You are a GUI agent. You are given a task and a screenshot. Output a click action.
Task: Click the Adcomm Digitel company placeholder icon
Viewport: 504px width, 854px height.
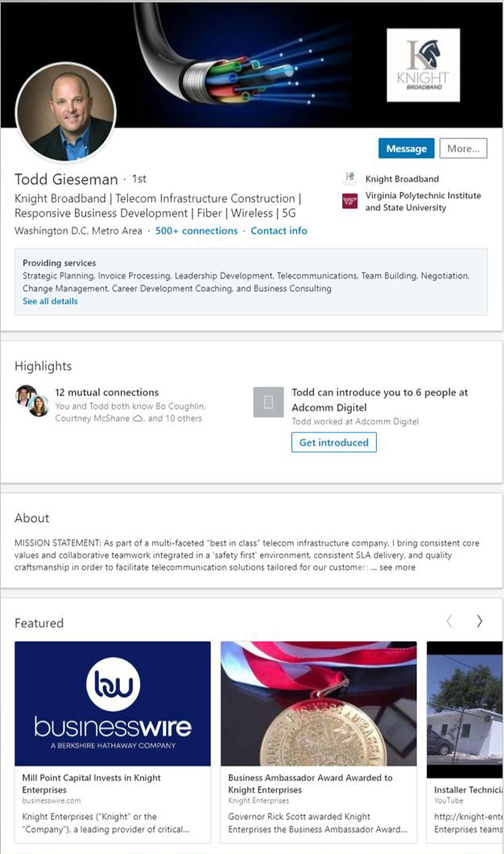[x=268, y=402]
